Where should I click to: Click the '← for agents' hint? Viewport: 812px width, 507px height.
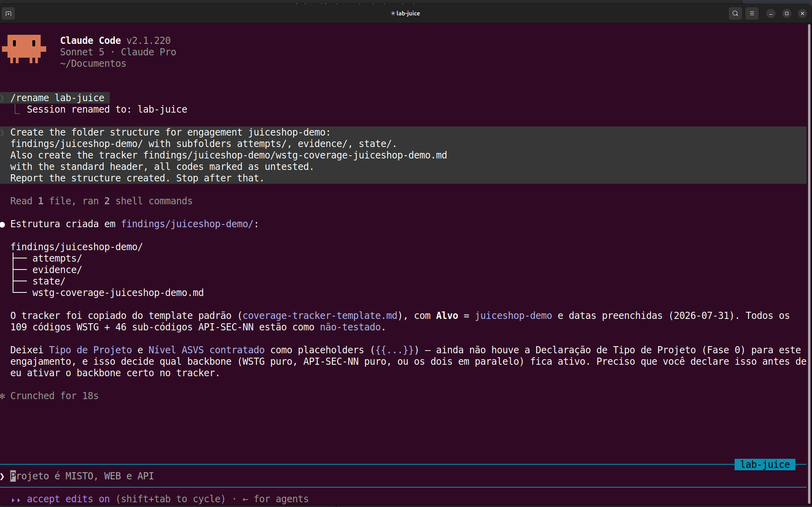click(x=275, y=499)
